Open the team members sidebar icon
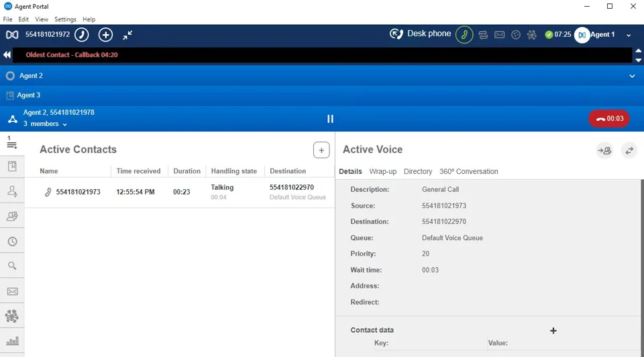Image resolution: width=644 pixels, height=357 pixels. click(12, 216)
